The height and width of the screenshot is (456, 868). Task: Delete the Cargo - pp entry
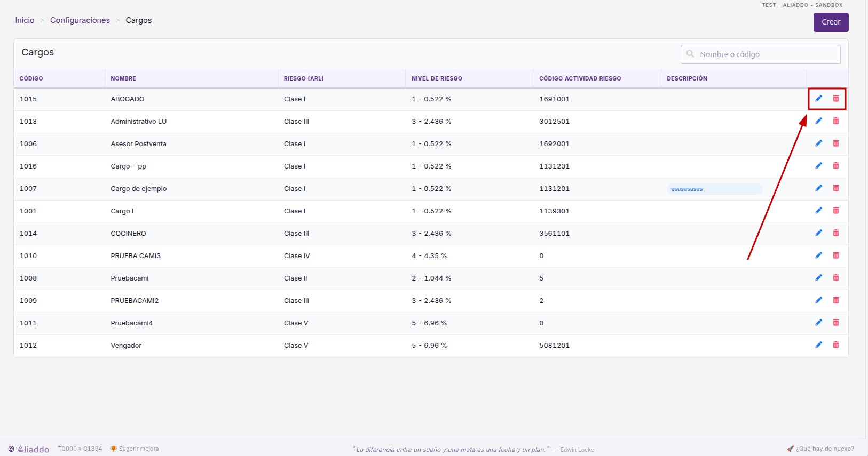click(836, 166)
